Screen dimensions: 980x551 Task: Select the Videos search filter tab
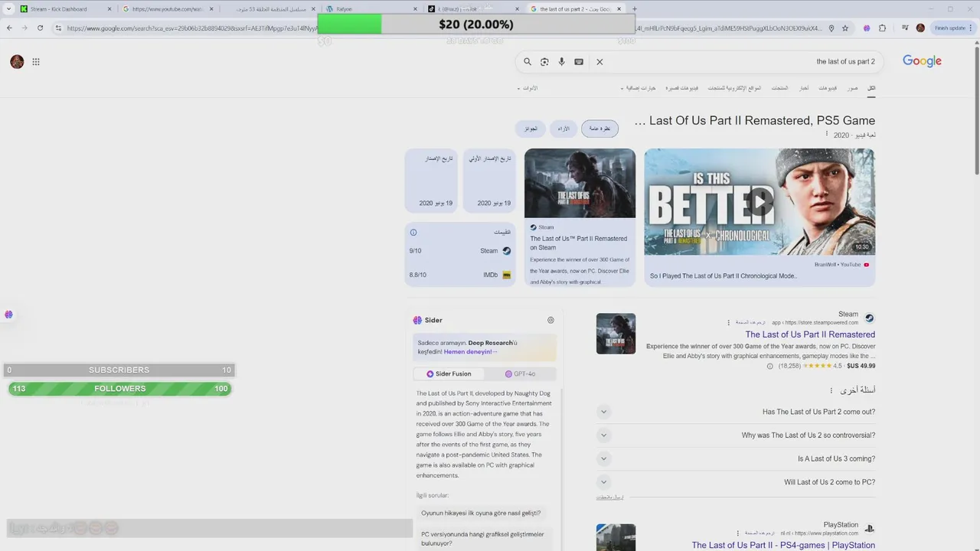tap(828, 88)
